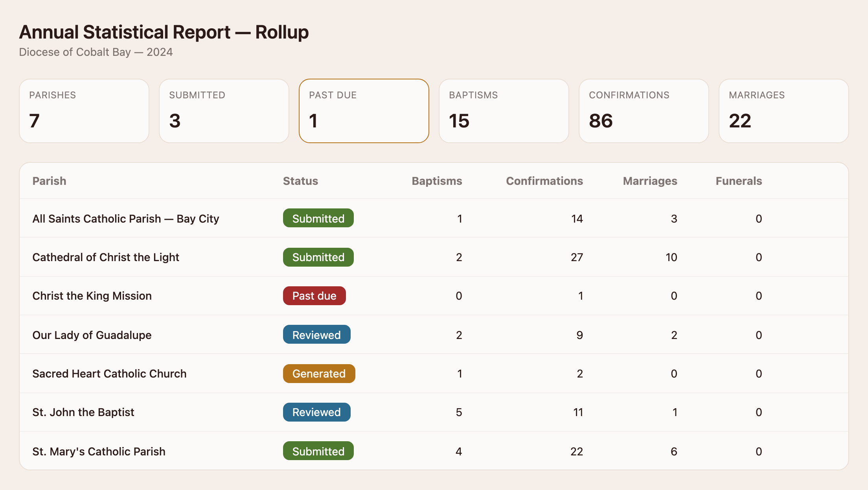This screenshot has width=868, height=490.
Task: Sort by the Marriages column header
Action: tap(650, 181)
